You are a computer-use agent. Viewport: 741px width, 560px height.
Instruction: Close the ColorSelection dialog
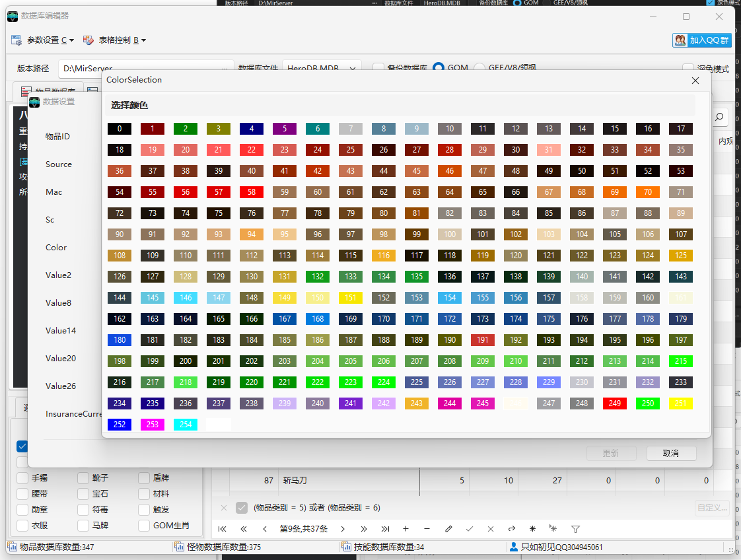695,81
